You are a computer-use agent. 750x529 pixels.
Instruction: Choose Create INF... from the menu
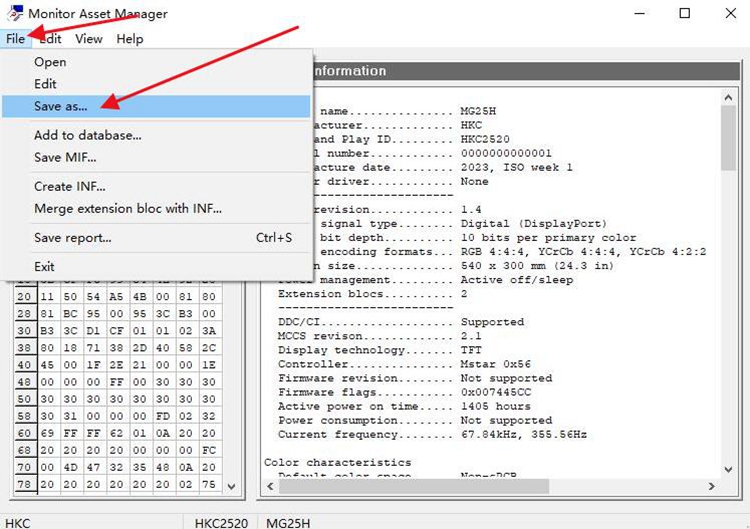pyautogui.click(x=69, y=186)
